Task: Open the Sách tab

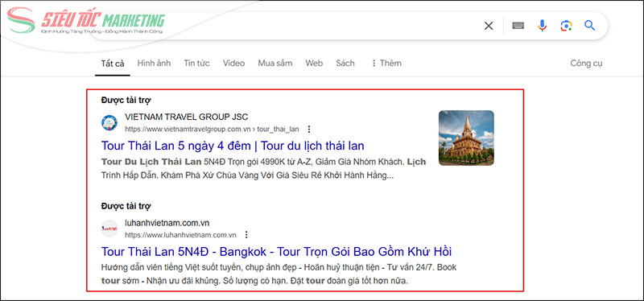Action: (345, 64)
